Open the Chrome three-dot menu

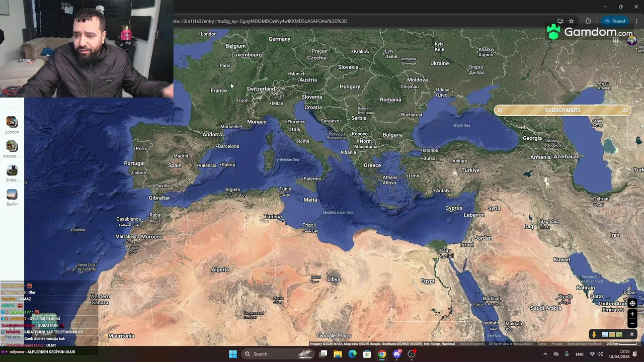click(636, 21)
